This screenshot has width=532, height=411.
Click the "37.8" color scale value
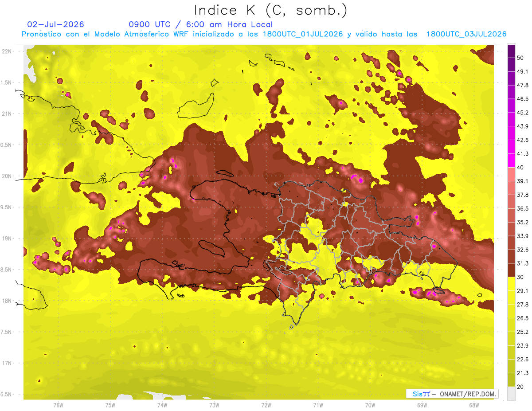pos(523,195)
